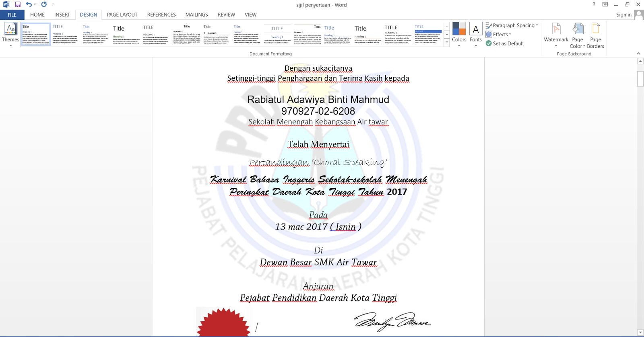Open the VIEW tab

[x=250, y=15]
